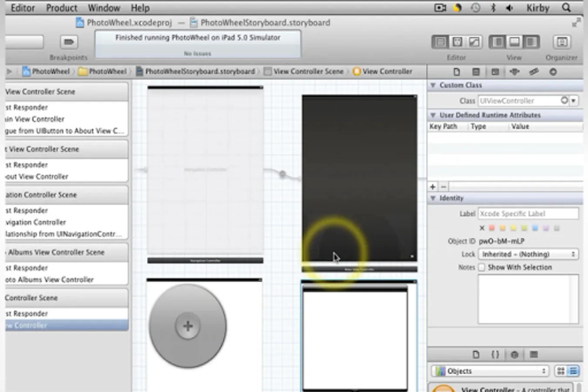The image size is (588, 392).
Task: Open the File inspector
Action: [x=456, y=71]
